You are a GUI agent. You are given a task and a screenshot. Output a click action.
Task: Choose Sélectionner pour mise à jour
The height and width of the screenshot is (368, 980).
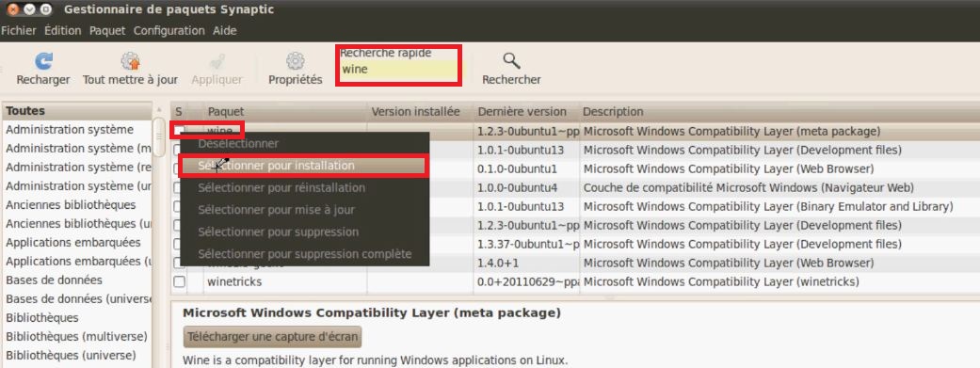pos(304,209)
